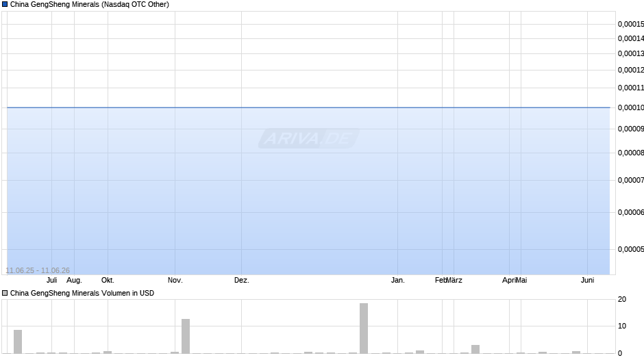Click the 'Juni' month label on the axis
The height and width of the screenshot is (360, 644).
pyautogui.click(x=587, y=280)
